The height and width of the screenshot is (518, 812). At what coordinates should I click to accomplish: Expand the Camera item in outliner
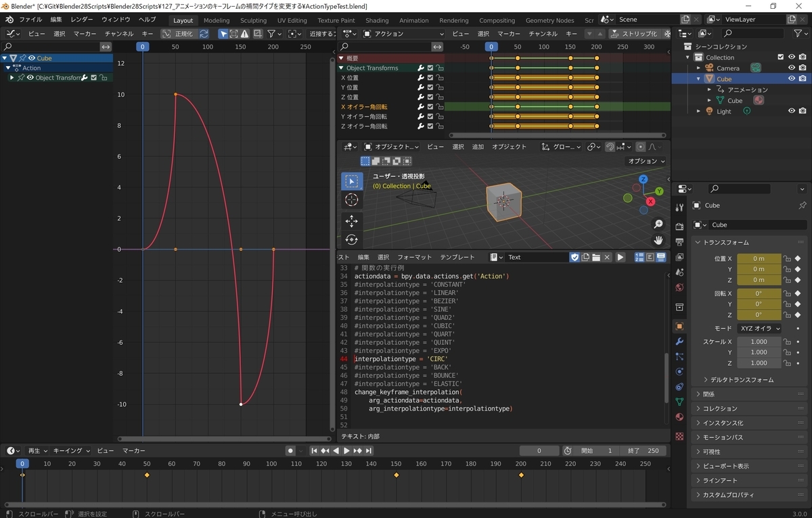pyautogui.click(x=699, y=68)
